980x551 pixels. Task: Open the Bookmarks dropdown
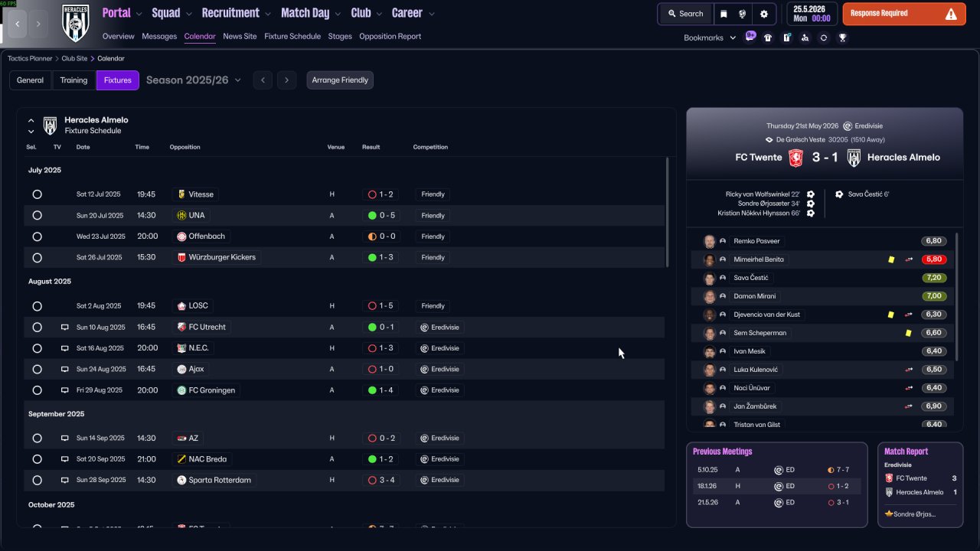pos(710,37)
